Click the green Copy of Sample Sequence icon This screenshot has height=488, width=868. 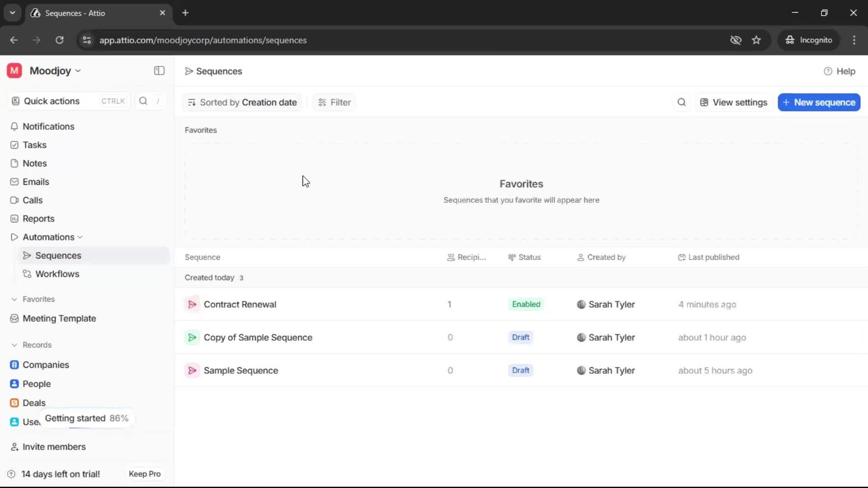click(x=192, y=338)
